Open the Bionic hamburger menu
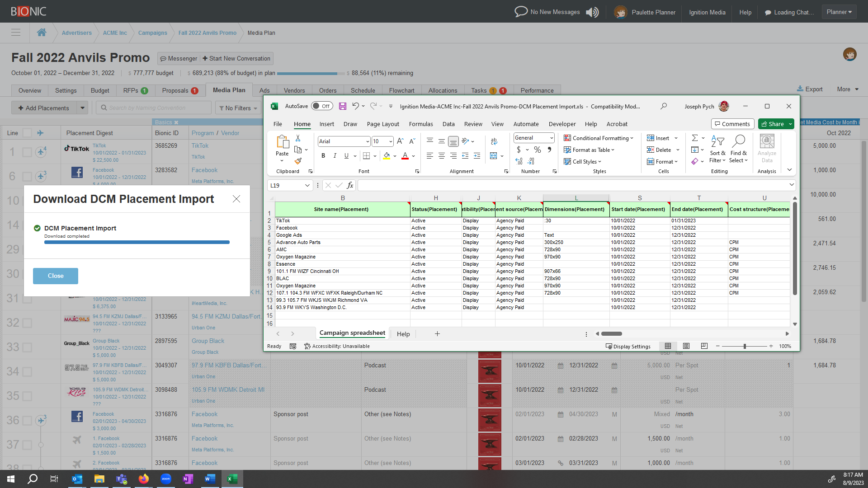Screen dimensions: 868x488 tap(16, 33)
